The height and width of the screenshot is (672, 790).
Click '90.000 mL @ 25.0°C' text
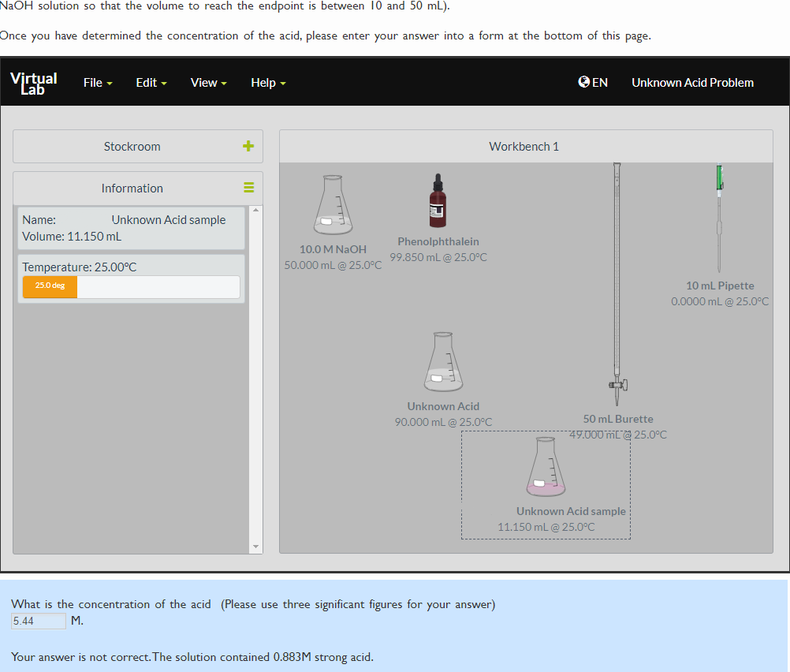[x=443, y=422]
